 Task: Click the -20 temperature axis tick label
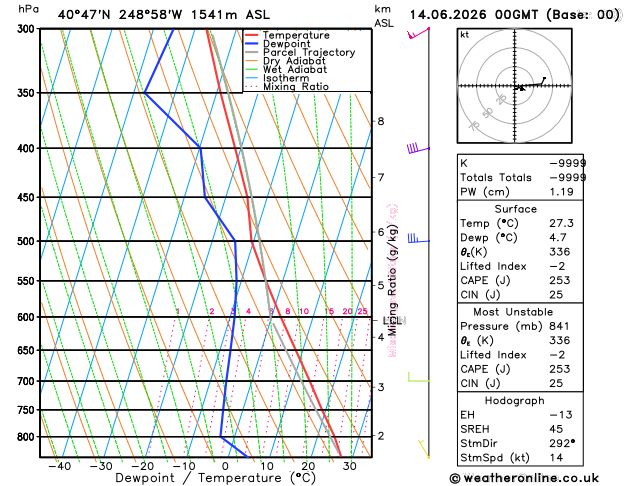click(x=142, y=466)
